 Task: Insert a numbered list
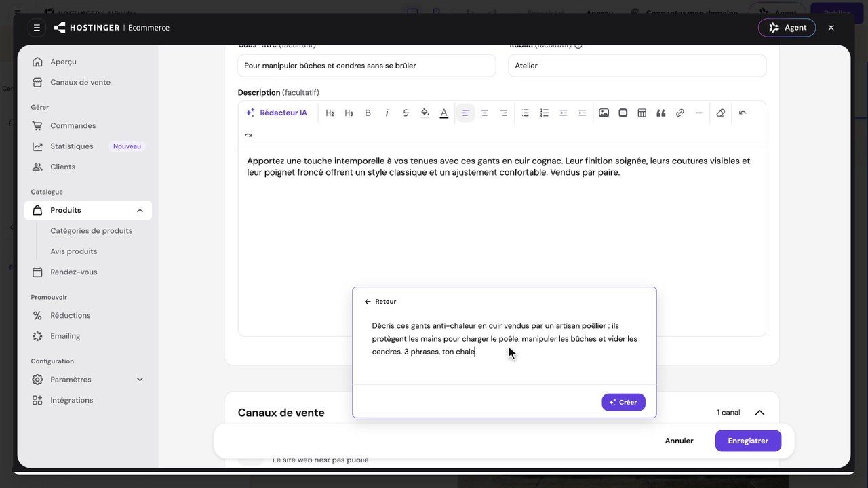(x=545, y=113)
